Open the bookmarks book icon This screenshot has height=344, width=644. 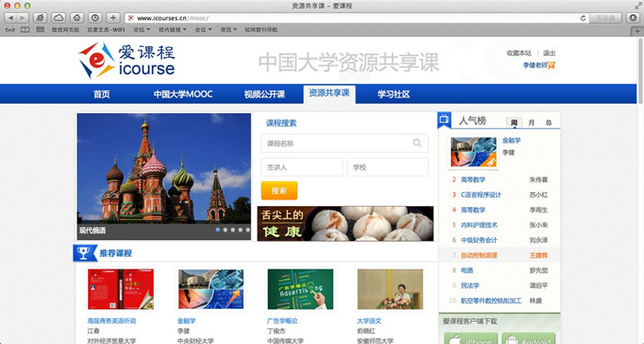point(25,30)
